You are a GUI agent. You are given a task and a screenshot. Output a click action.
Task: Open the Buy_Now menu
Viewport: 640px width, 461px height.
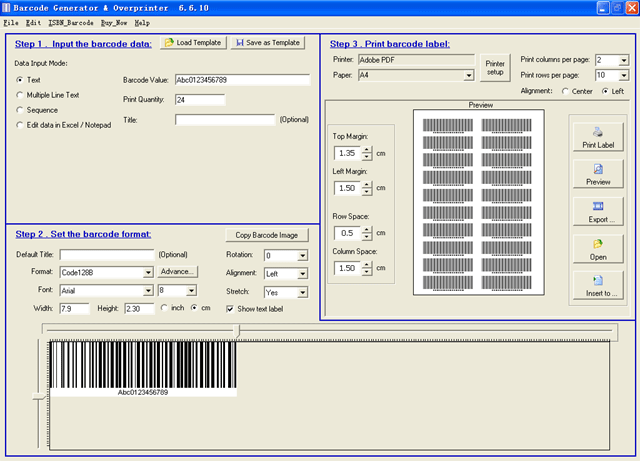click(114, 23)
